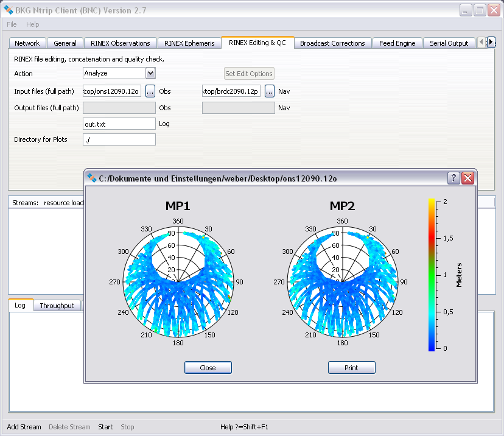Switch to the Throughput tab
The width and height of the screenshot is (504, 436).
coord(57,306)
